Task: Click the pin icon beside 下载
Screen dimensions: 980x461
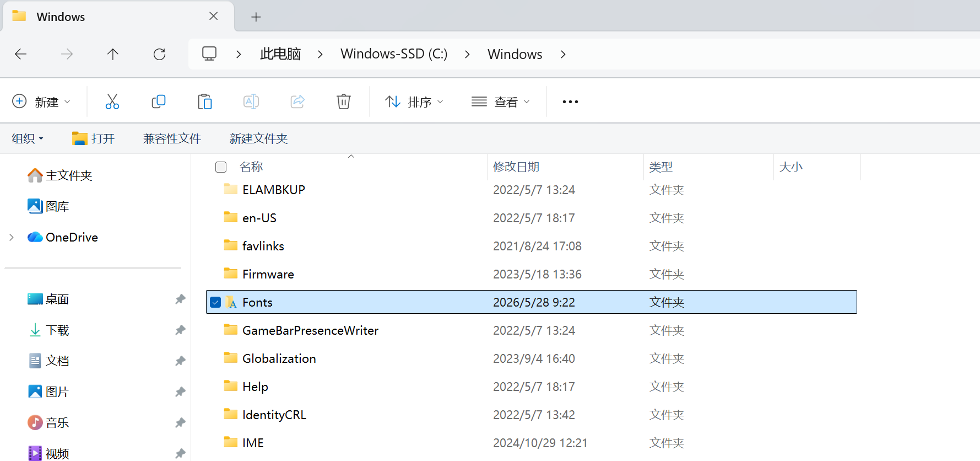Action: click(180, 330)
